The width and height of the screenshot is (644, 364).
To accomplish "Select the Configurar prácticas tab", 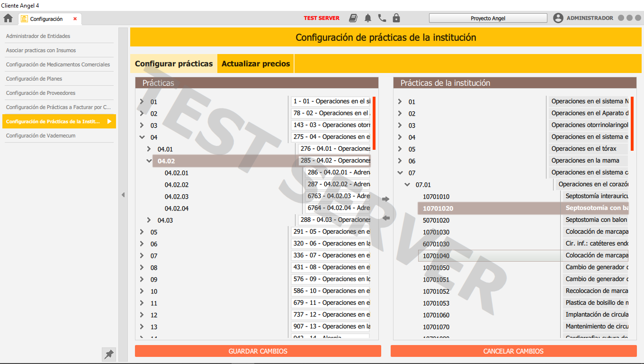I will tap(173, 63).
